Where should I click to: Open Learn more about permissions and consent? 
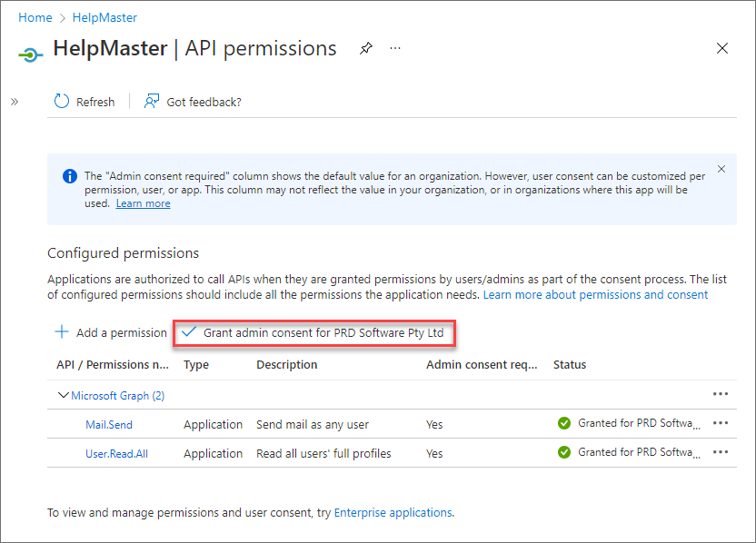595,294
